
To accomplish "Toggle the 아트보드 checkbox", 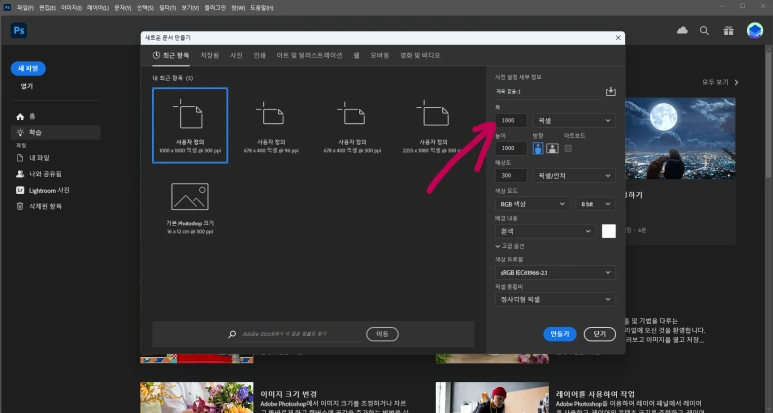I will (x=568, y=148).
